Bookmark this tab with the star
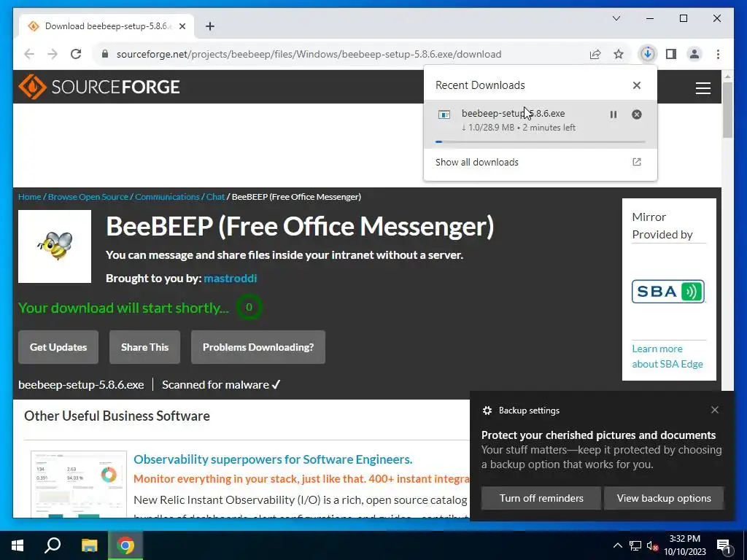Viewport: 747px width, 560px height. tap(619, 54)
